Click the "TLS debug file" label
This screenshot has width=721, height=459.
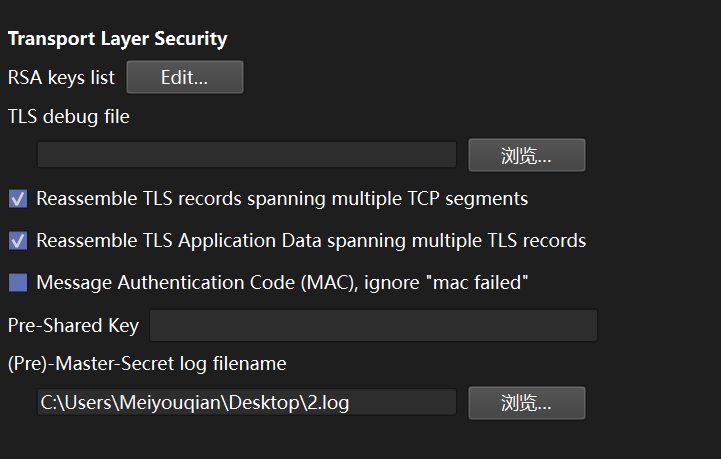click(x=69, y=116)
